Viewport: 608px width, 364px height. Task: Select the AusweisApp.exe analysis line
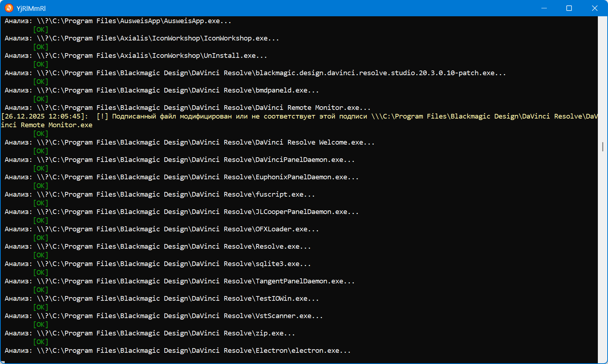point(118,21)
